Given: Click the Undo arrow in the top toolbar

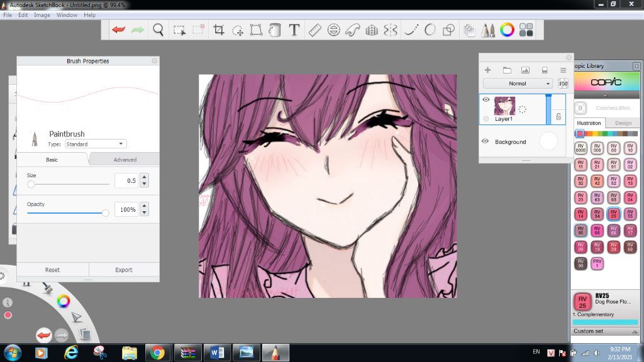Looking at the screenshot, I should tap(118, 30).
